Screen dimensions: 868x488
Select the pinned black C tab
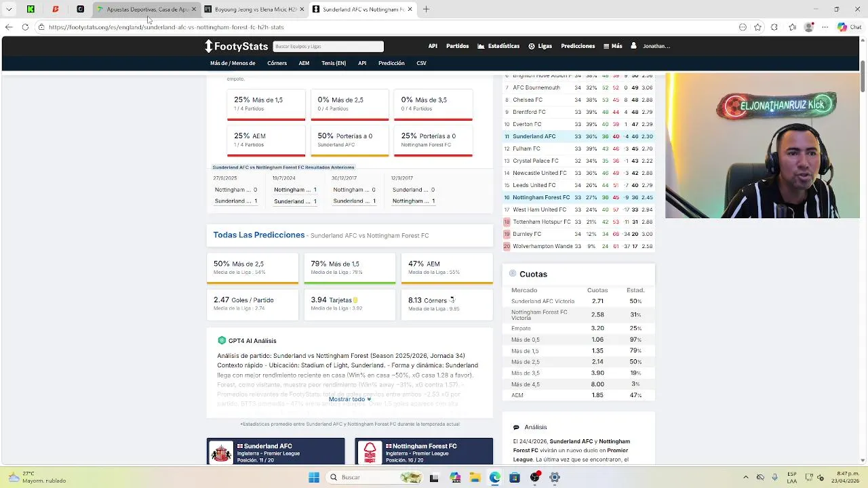(x=80, y=9)
